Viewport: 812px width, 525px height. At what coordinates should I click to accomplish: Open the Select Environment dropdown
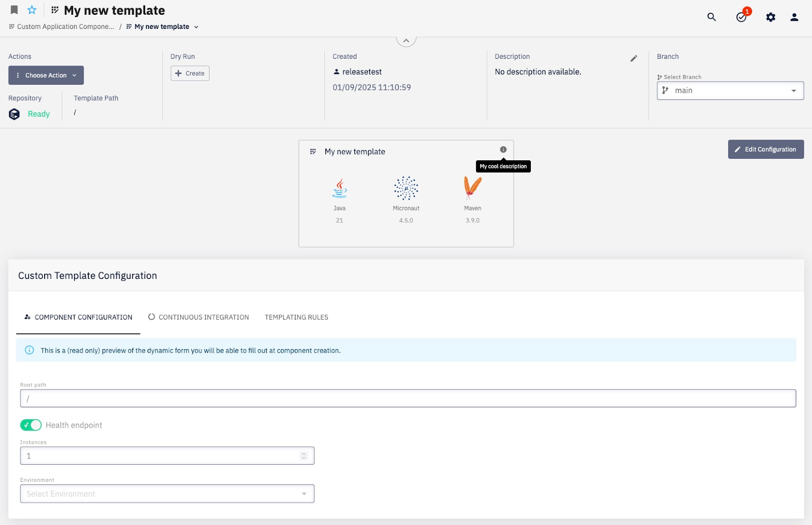tap(167, 494)
